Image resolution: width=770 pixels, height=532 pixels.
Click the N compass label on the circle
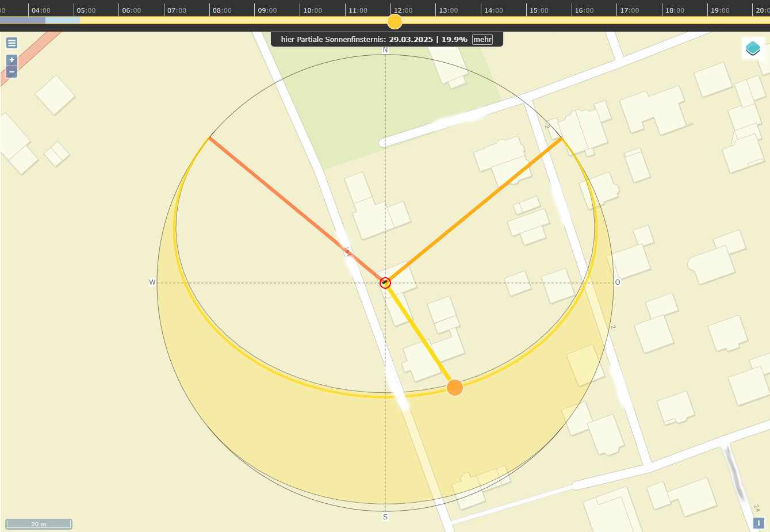tap(385, 50)
